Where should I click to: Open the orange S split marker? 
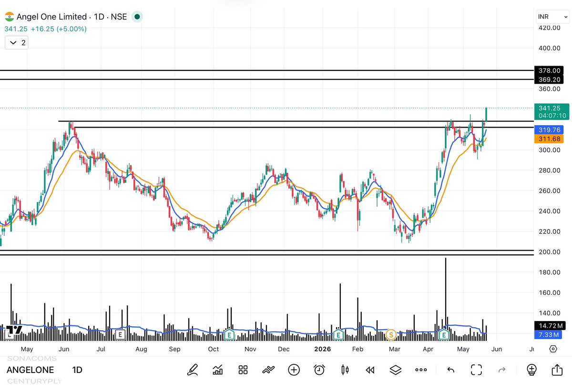pos(391,335)
